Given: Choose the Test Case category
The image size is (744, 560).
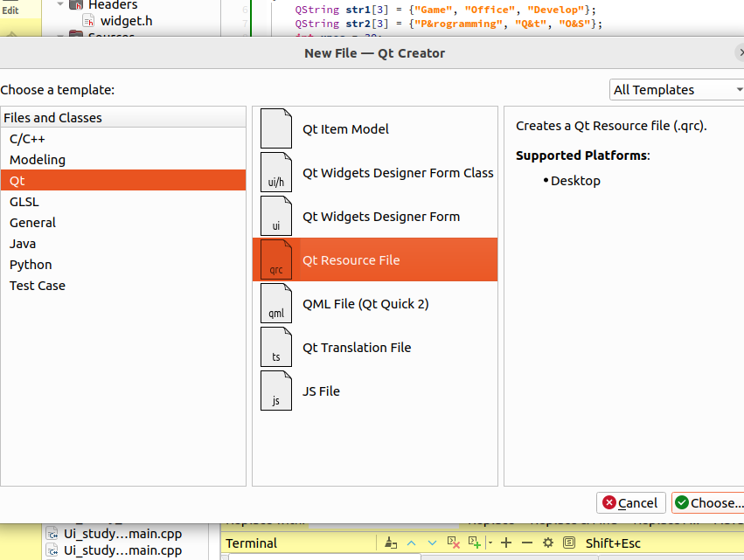Looking at the screenshot, I should [123, 286].
